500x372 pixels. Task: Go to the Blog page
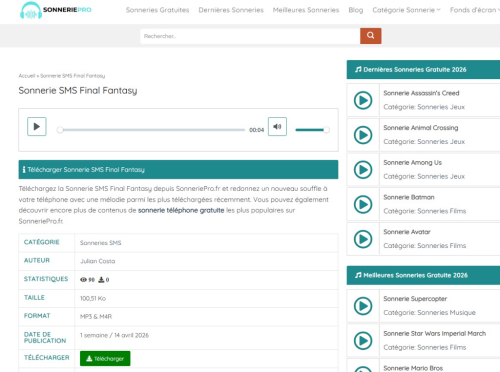pyautogui.click(x=356, y=10)
